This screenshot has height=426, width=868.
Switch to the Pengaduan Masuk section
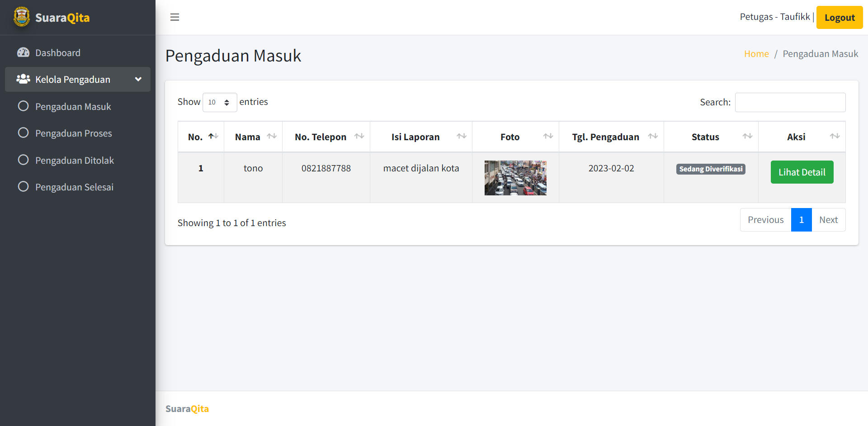click(73, 106)
